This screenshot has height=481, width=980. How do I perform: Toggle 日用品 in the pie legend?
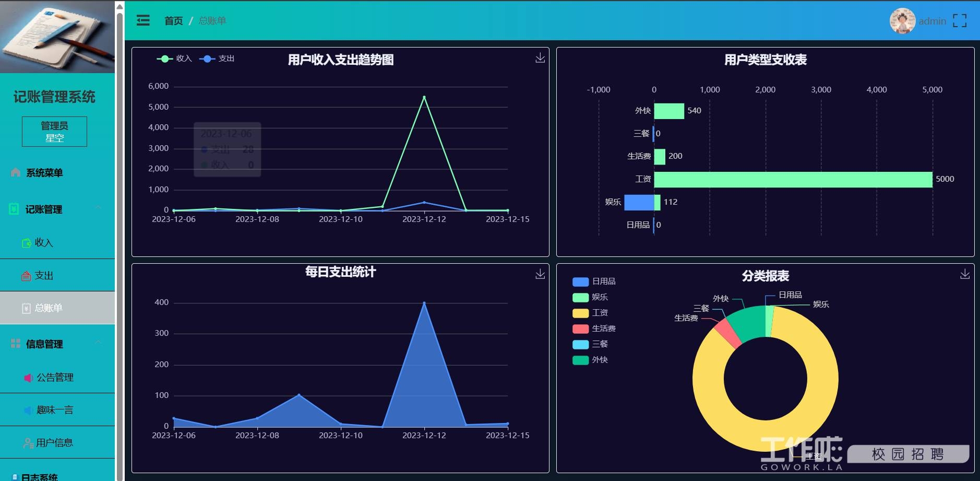click(594, 281)
